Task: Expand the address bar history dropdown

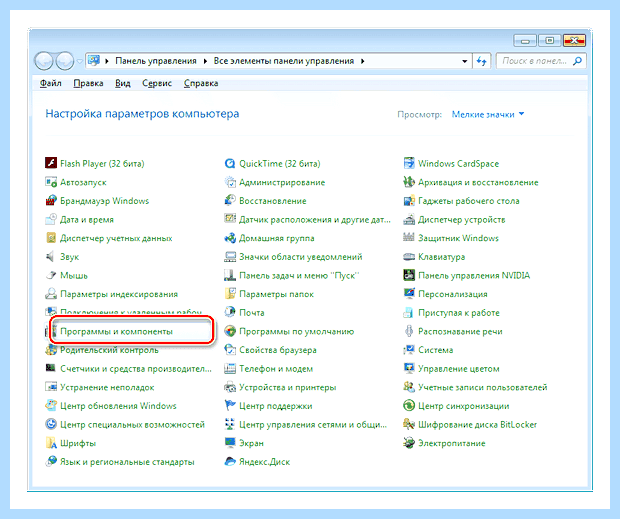Action: point(464,61)
